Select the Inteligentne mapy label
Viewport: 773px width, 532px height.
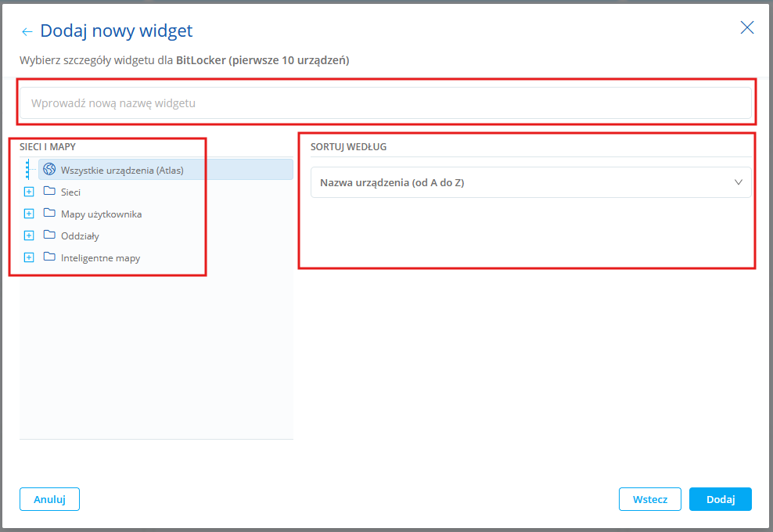[x=100, y=257]
